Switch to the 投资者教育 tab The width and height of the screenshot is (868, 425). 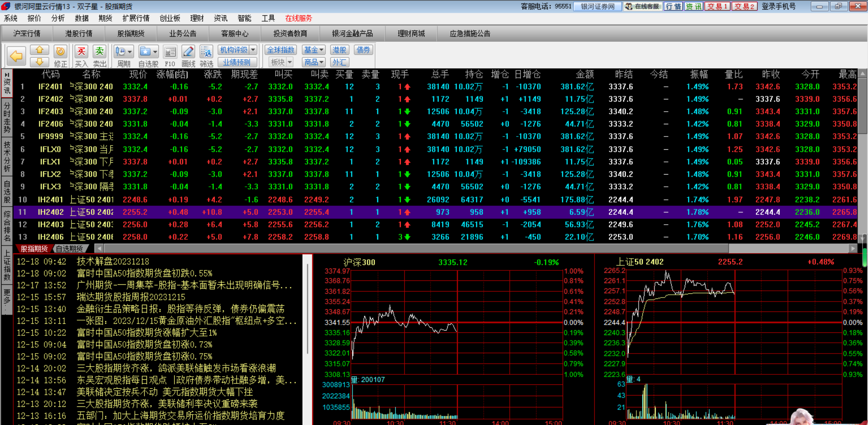click(x=290, y=33)
